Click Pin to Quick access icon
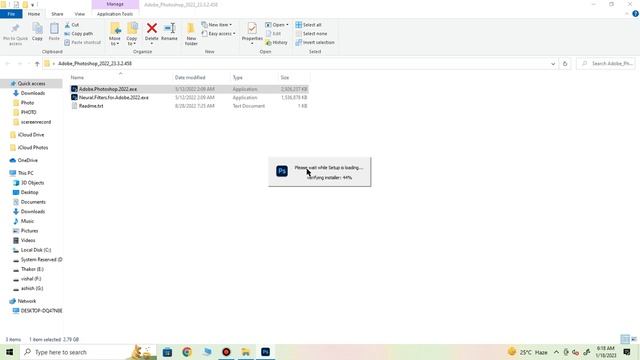640x360 pixels. tap(15, 29)
